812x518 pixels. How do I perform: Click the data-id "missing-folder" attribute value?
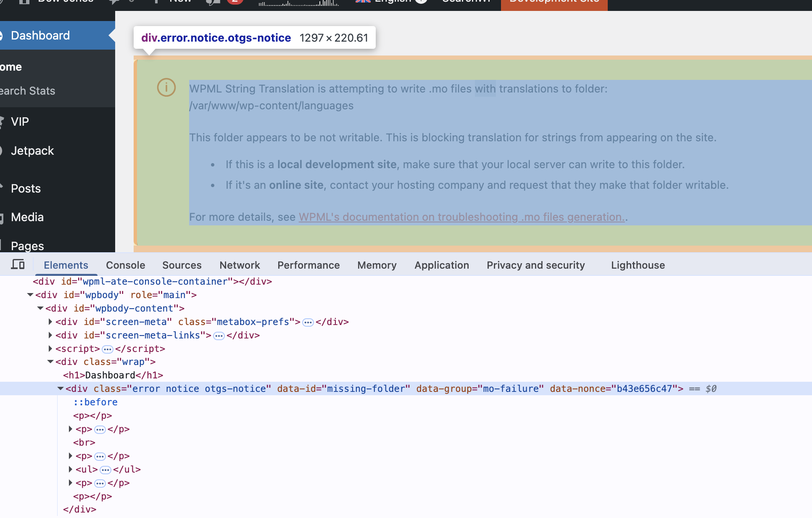[x=366, y=388]
